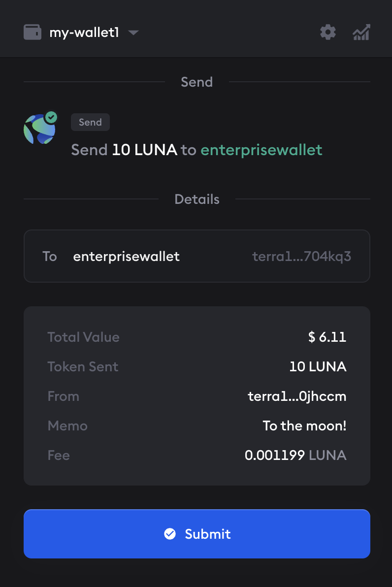Click the From address terra1...0jhccm
This screenshot has width=392, height=587.
pyautogui.click(x=297, y=396)
